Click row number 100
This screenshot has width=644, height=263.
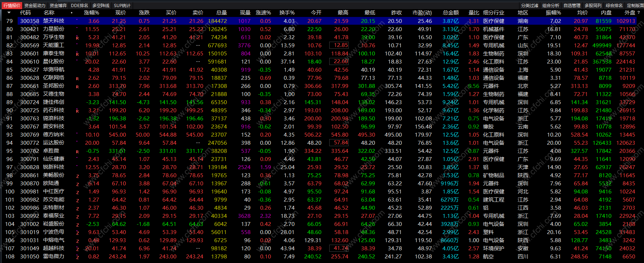[10, 192]
